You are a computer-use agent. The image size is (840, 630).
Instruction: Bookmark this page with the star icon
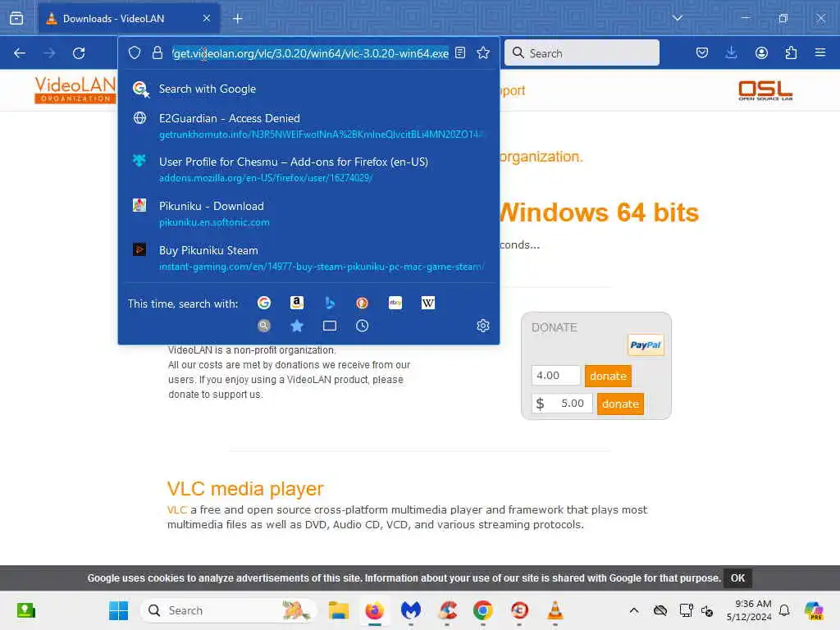pos(483,52)
